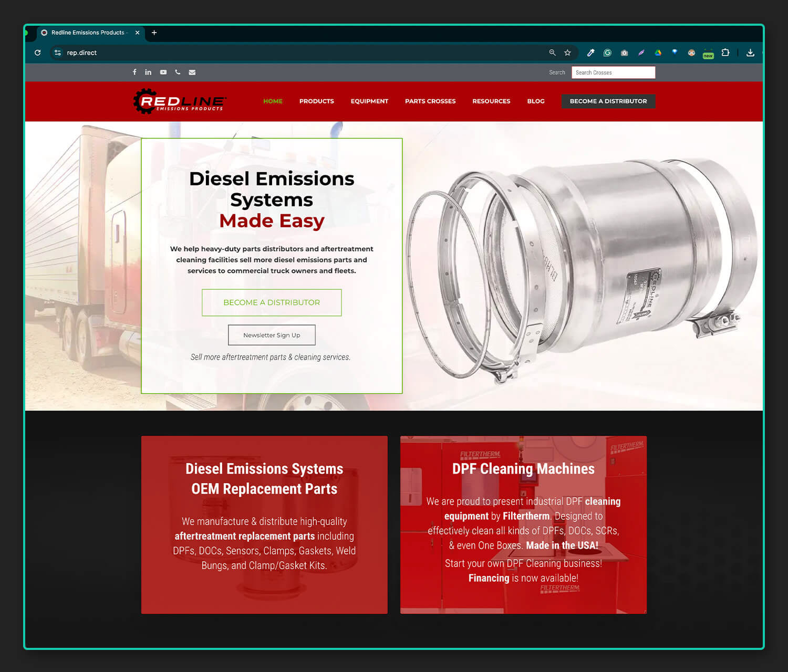Open the camera screenshot extension
This screenshot has height=672, width=788.
pos(624,52)
